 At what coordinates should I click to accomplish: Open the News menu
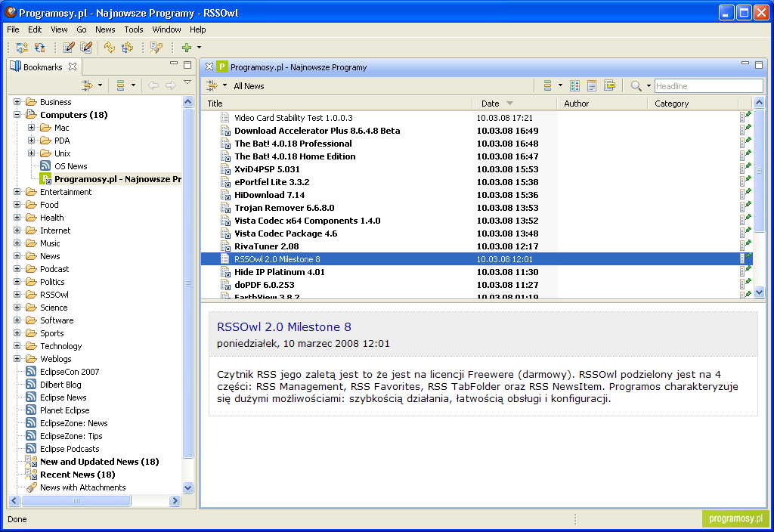[105, 29]
